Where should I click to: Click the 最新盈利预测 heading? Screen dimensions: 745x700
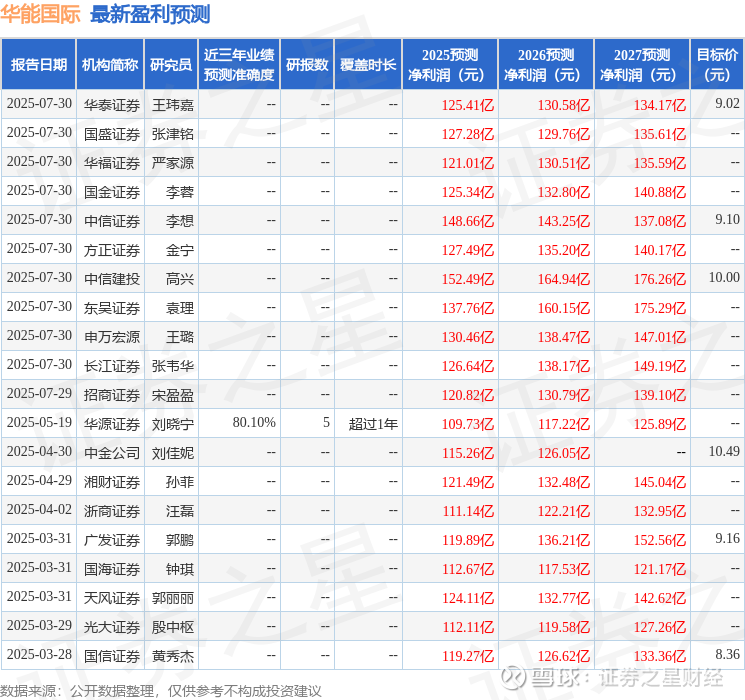[x=150, y=14]
